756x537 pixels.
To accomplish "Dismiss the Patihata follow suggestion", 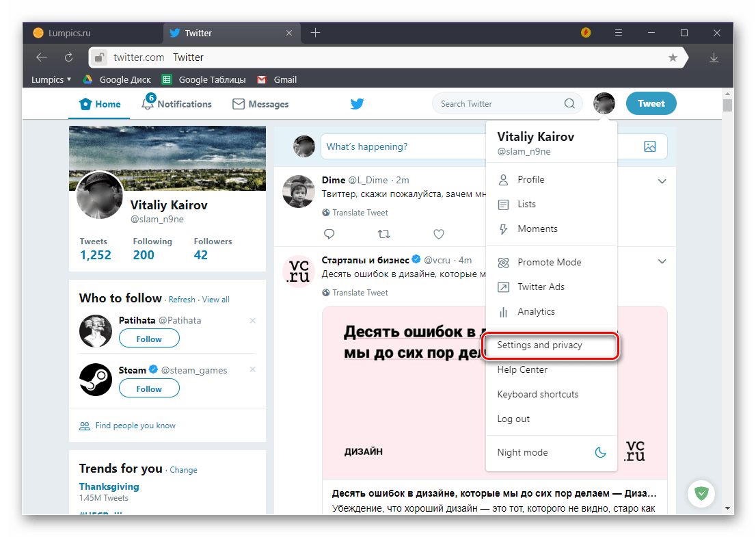I will click(252, 320).
